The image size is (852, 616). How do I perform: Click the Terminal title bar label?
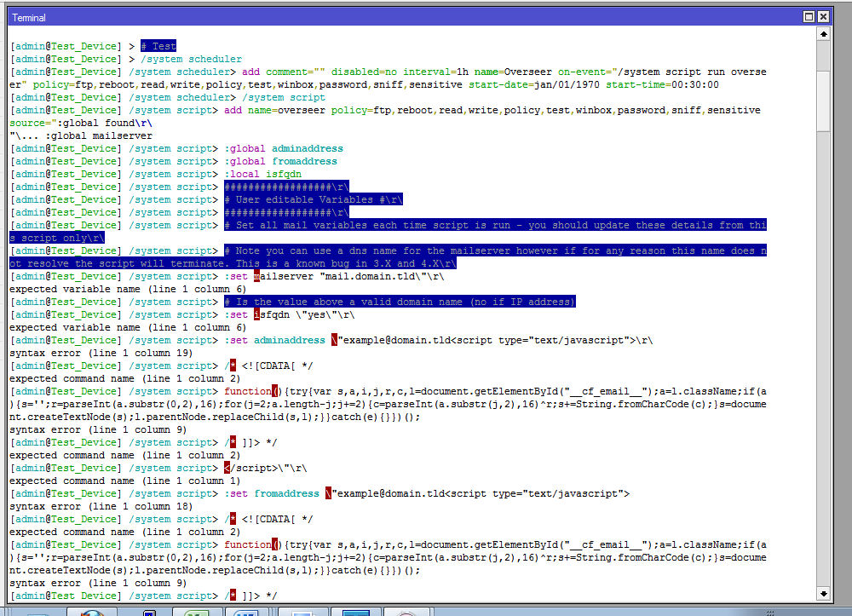(29, 18)
